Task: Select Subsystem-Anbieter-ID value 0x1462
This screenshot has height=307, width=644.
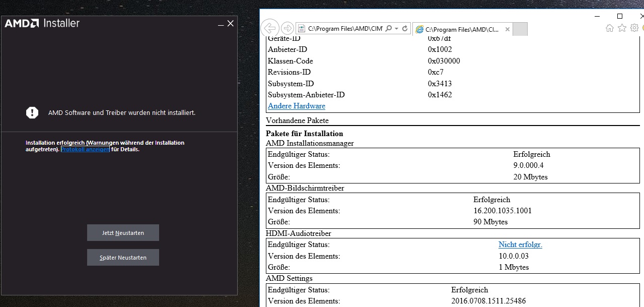Action: tap(440, 95)
